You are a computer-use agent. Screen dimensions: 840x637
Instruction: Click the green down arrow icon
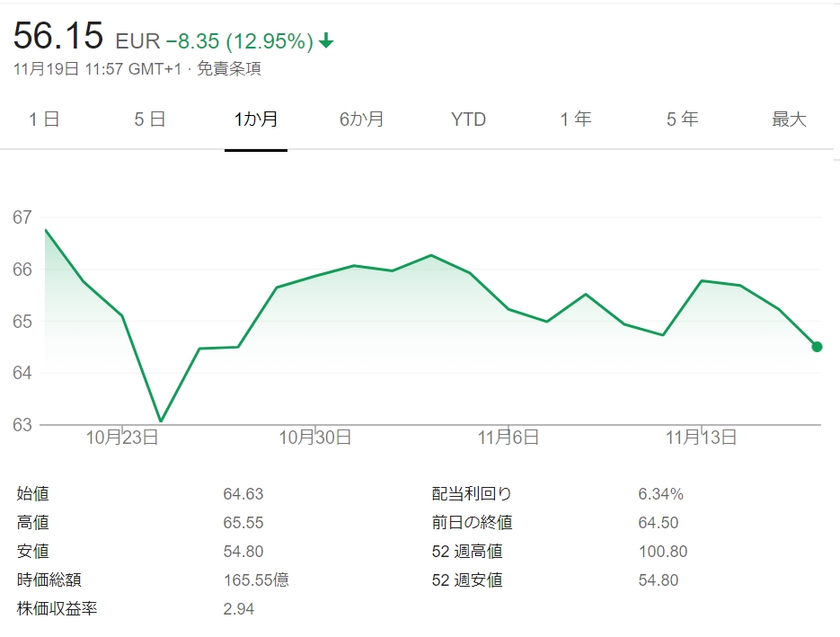pyautogui.click(x=326, y=41)
